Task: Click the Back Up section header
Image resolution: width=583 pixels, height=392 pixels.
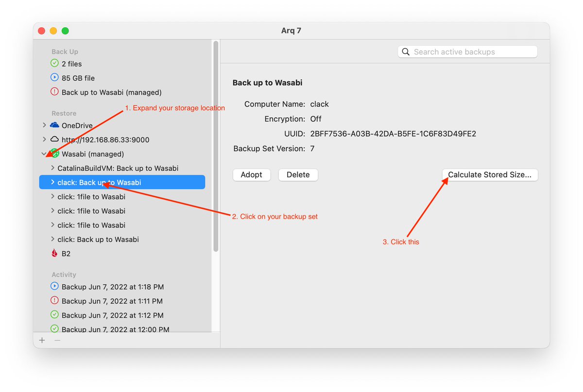Action: point(65,51)
